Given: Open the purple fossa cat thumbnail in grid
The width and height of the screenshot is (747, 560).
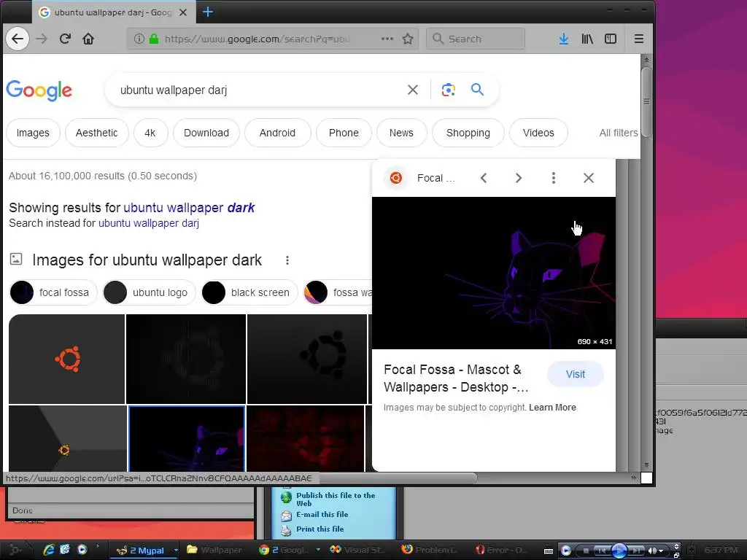Looking at the screenshot, I should 187,438.
